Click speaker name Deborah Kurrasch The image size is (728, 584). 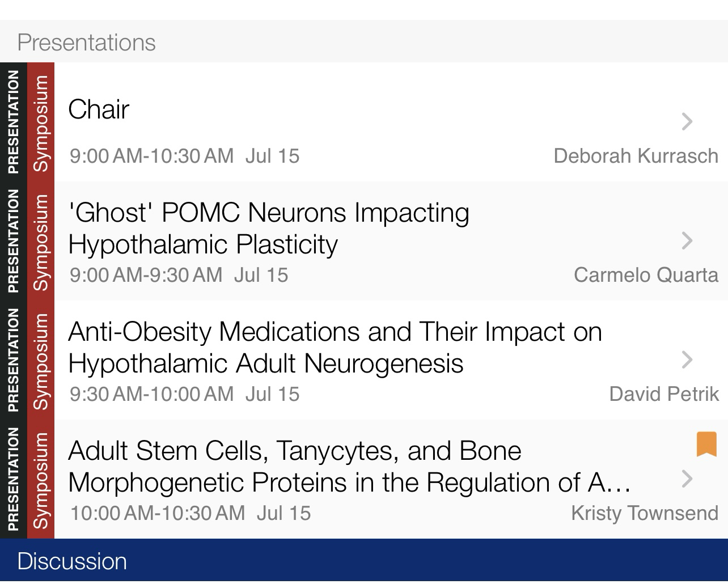pos(636,156)
